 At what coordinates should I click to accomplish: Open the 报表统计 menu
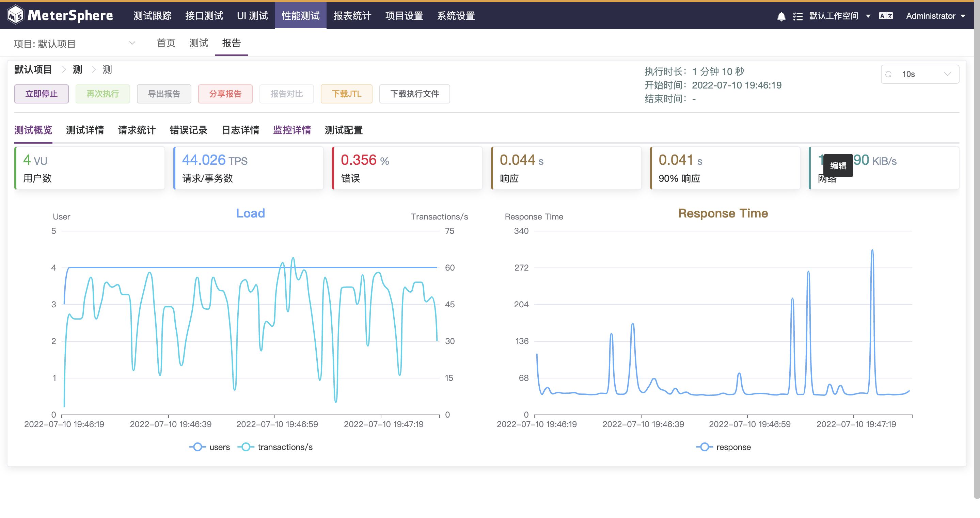point(352,16)
